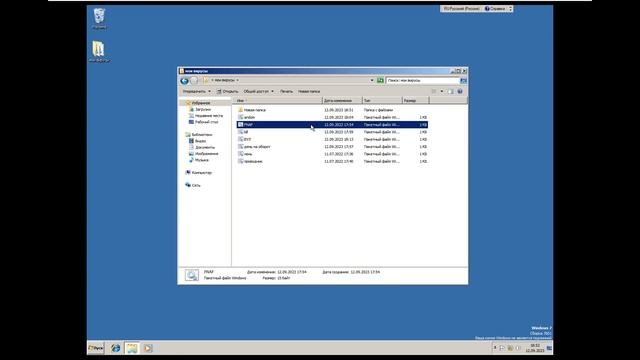Image resolution: width=640 pixels, height=360 pixels.
Task: Click the greyed Forward navigation arrow
Action: pos(194,81)
